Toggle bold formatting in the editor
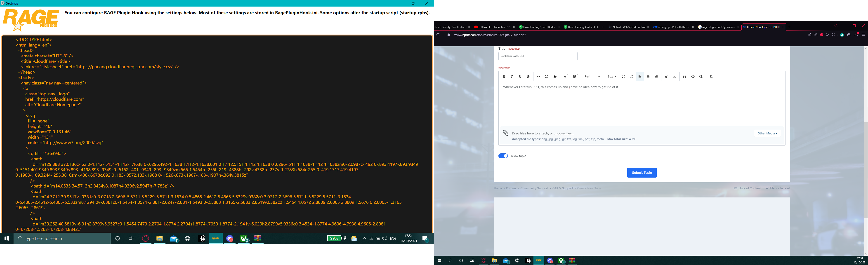 point(504,77)
